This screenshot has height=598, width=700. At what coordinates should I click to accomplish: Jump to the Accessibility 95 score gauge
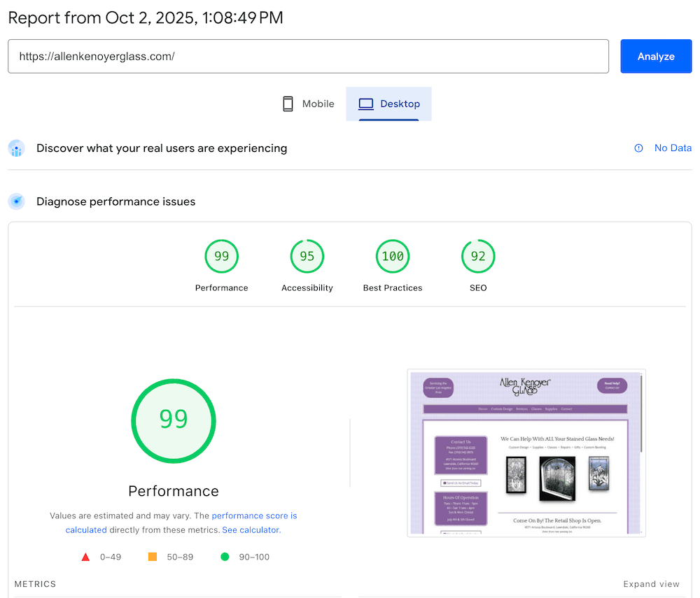(x=307, y=266)
